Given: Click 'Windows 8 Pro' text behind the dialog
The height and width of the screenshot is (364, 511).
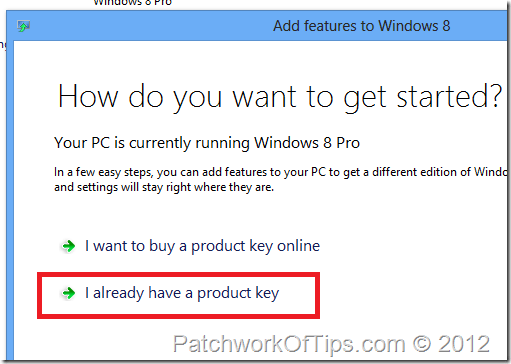Looking at the screenshot, I should 133,3.
